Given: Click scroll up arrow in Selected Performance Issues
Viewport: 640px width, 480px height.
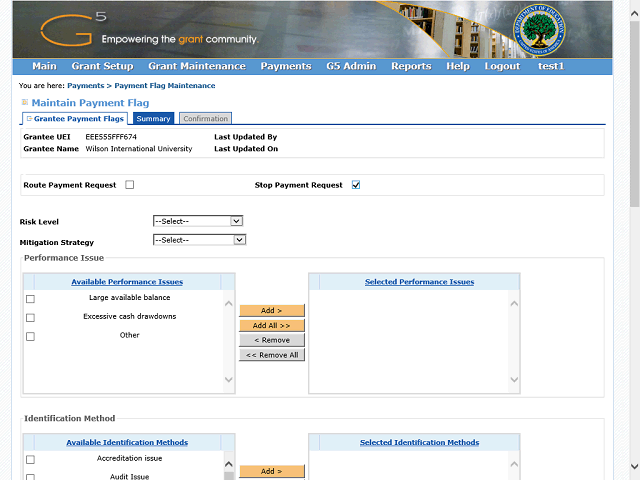Looking at the screenshot, I should (x=514, y=304).
